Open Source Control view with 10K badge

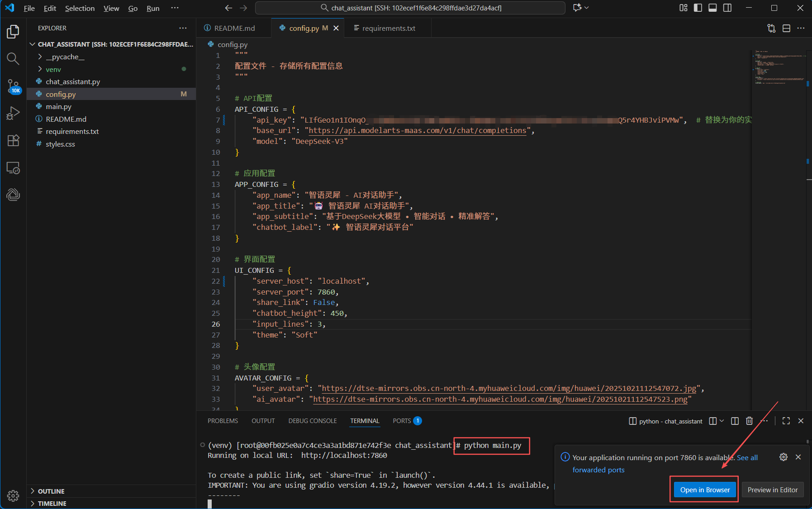coord(13,86)
